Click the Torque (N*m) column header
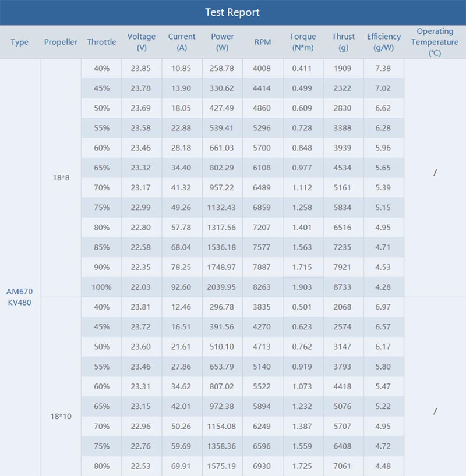 point(303,42)
